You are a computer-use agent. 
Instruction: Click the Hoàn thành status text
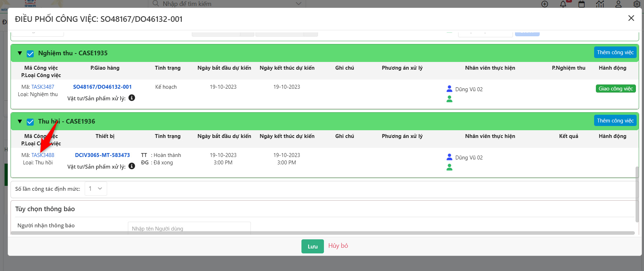[167, 155]
